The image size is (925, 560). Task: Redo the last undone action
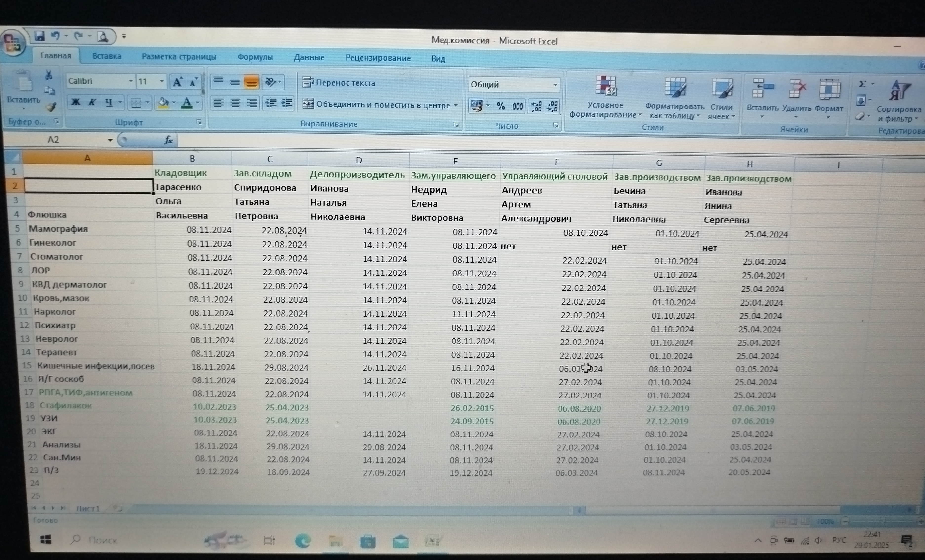78,36
